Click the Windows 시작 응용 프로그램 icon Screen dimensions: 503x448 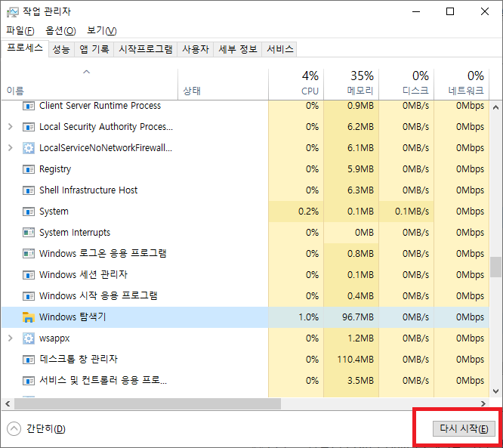[29, 296]
